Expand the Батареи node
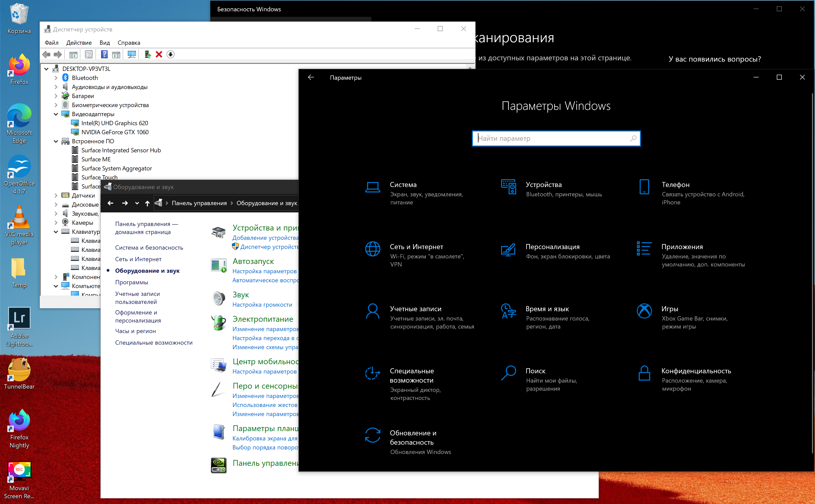The image size is (815, 504). click(56, 96)
